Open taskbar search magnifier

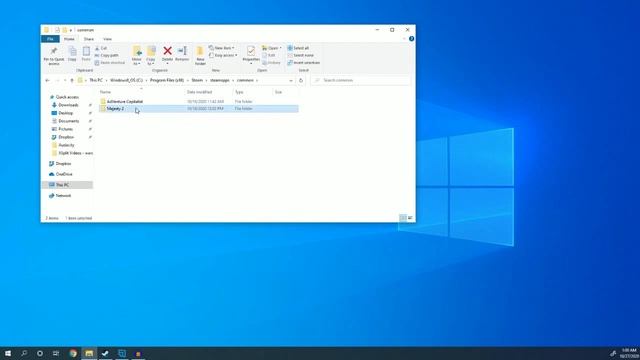24,353
